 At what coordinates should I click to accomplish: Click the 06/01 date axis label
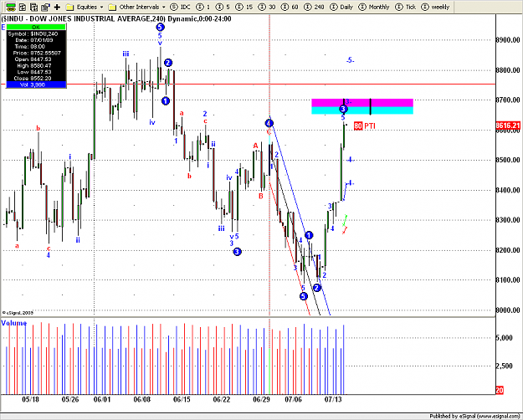pos(102,399)
